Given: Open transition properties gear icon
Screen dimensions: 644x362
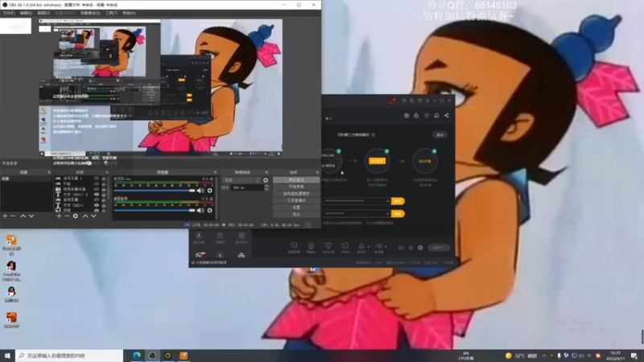Looking at the screenshot, I should 266,180.
